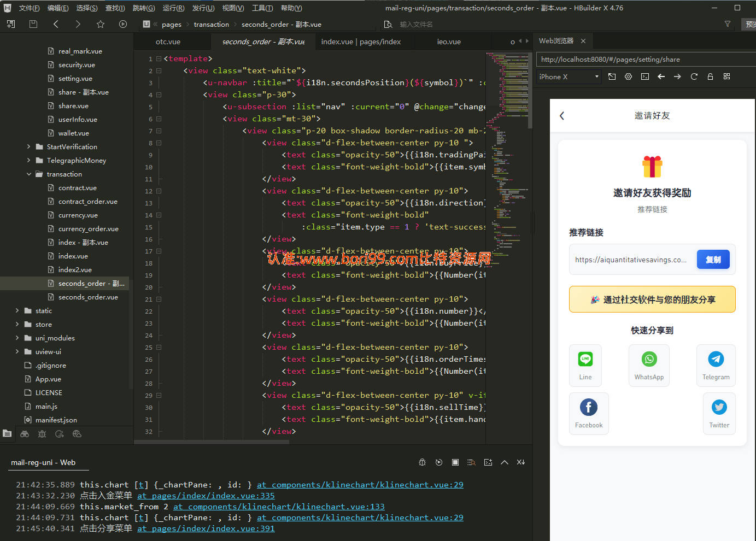Open browser settings gear icon

[x=629, y=77]
